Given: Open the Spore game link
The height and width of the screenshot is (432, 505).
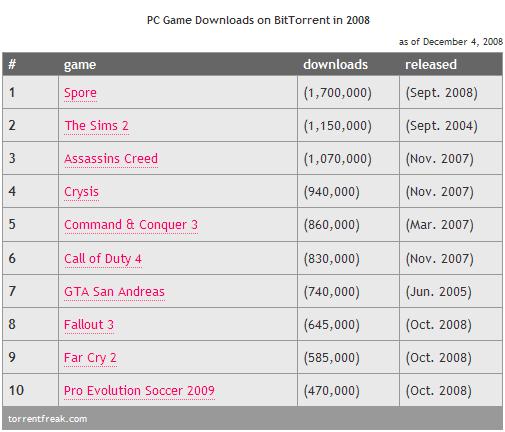Looking at the screenshot, I should (x=80, y=93).
